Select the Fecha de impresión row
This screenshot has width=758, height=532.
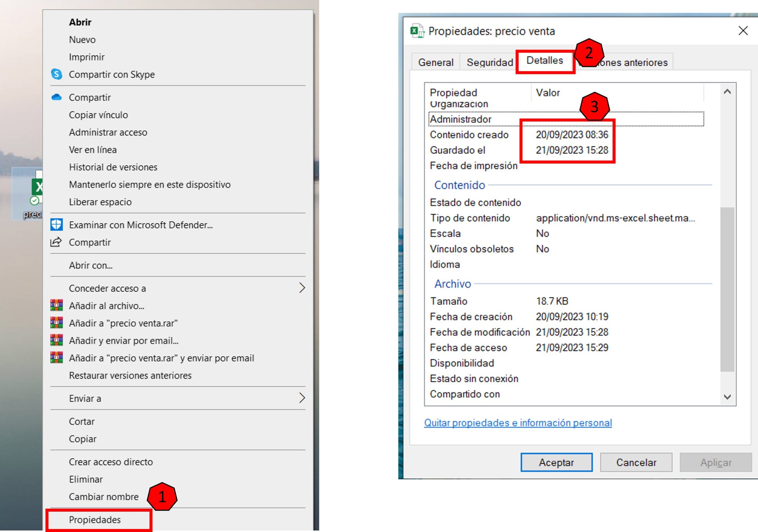566,166
